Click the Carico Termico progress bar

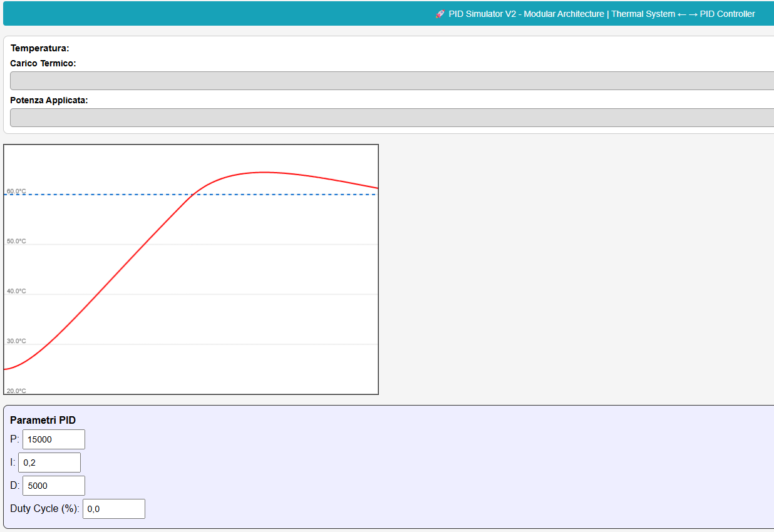click(388, 80)
